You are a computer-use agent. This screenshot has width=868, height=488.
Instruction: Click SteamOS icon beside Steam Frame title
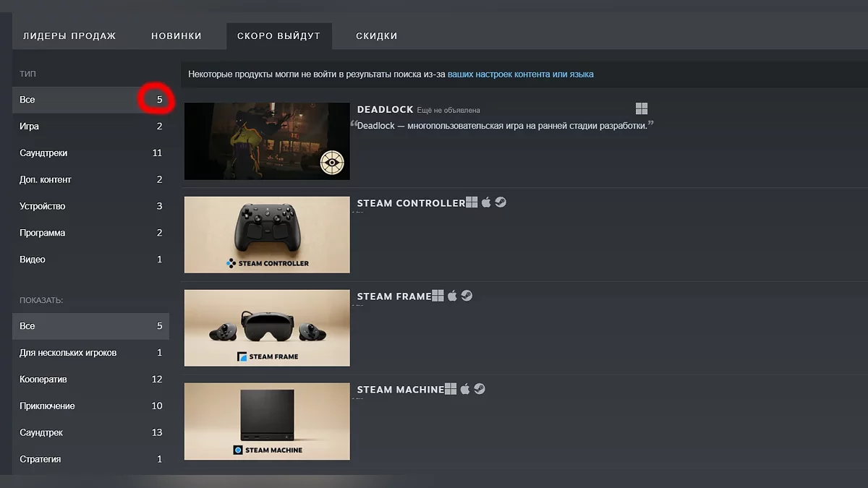[467, 296]
